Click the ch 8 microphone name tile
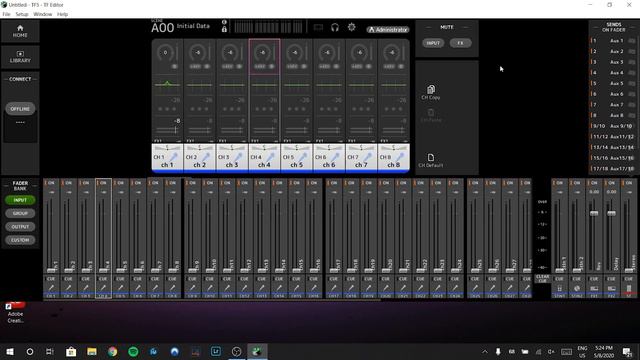 (x=393, y=158)
